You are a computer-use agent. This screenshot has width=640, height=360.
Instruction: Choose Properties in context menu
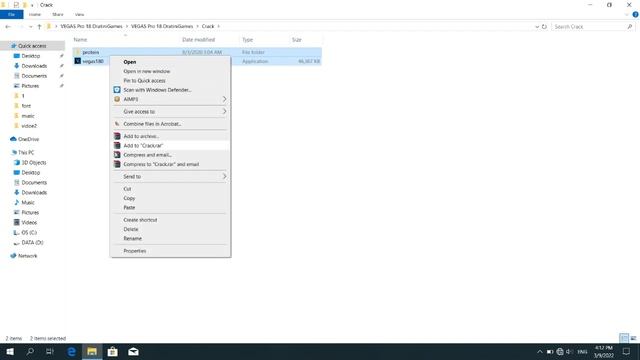170,251
